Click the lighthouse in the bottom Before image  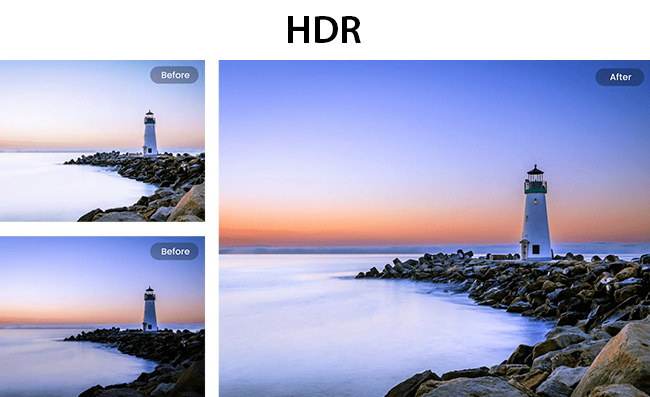[x=150, y=309]
